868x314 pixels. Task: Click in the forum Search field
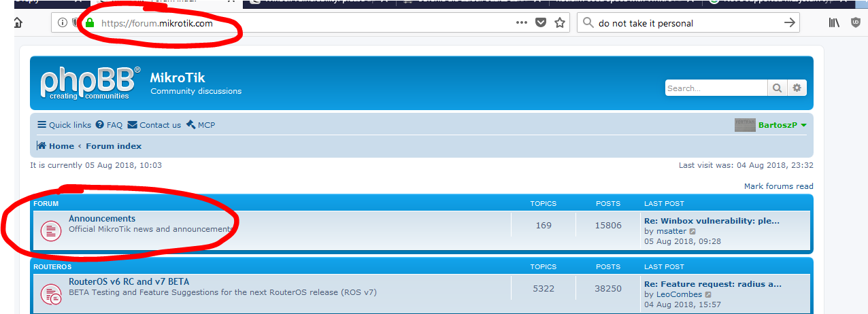click(x=716, y=88)
